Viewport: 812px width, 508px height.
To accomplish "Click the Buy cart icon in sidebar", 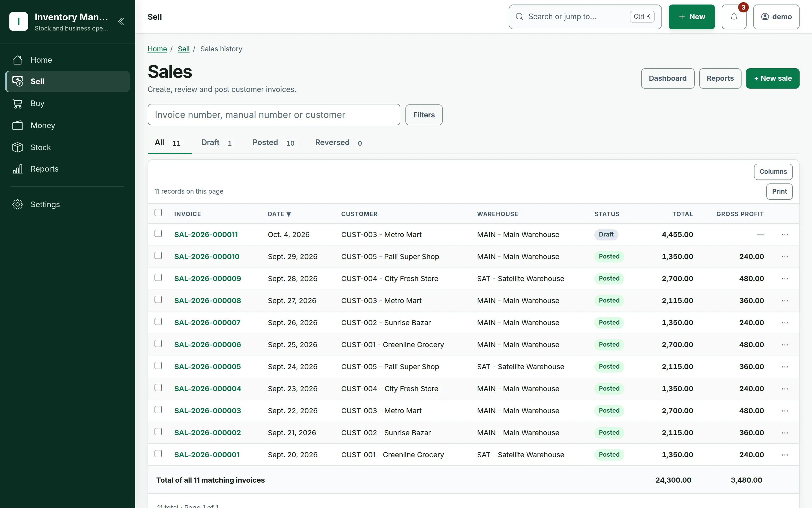I will click(x=17, y=104).
